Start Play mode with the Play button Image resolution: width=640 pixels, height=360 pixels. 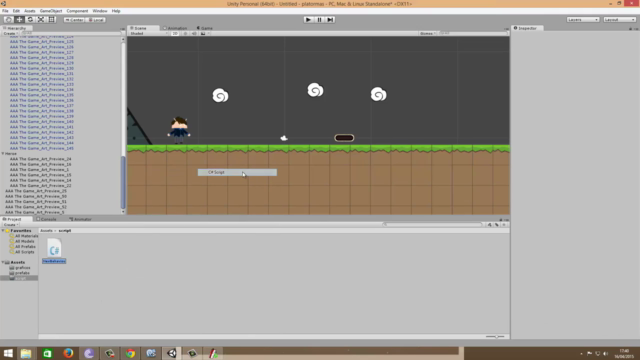(x=309, y=20)
